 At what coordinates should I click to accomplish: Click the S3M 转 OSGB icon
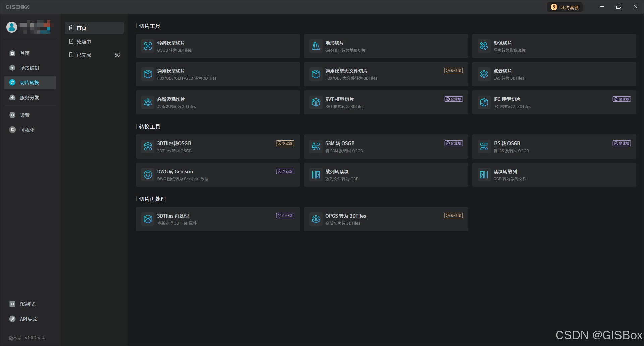coord(316,147)
